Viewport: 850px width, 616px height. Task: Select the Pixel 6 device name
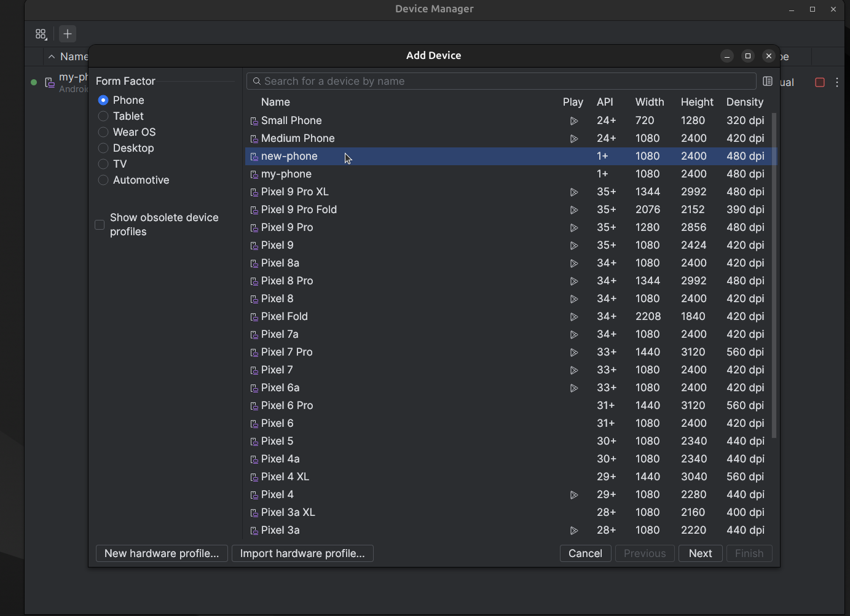(277, 423)
